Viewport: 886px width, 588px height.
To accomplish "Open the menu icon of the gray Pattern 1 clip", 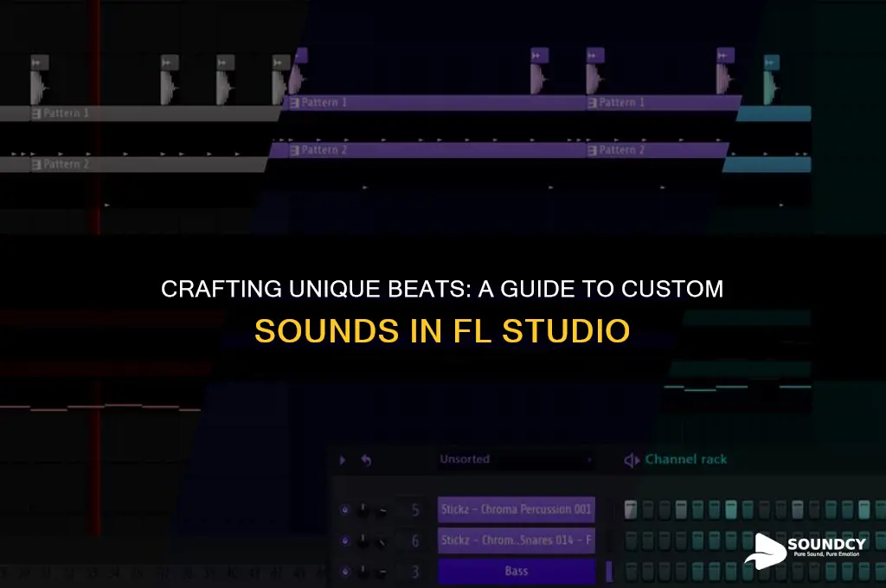I will tap(36, 113).
